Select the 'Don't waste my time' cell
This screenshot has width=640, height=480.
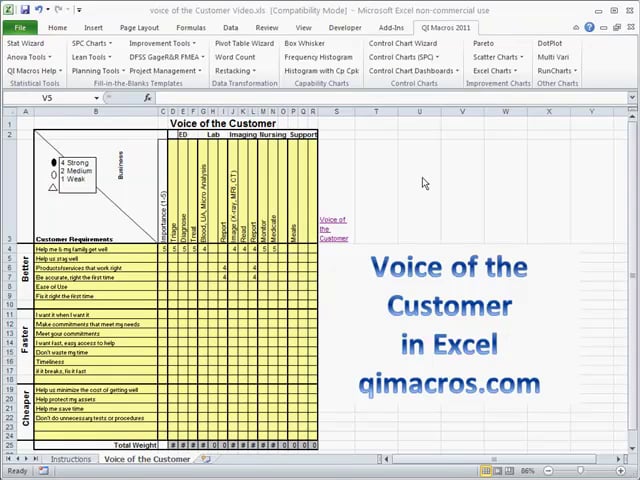96,352
